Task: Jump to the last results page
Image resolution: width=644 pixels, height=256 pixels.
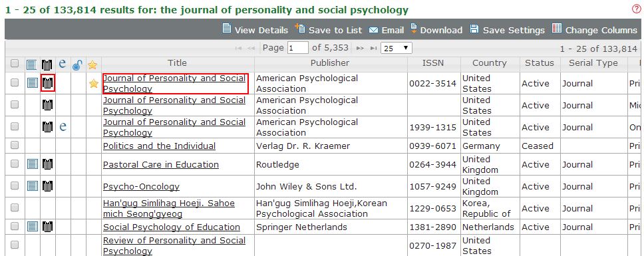Action: tap(373, 49)
